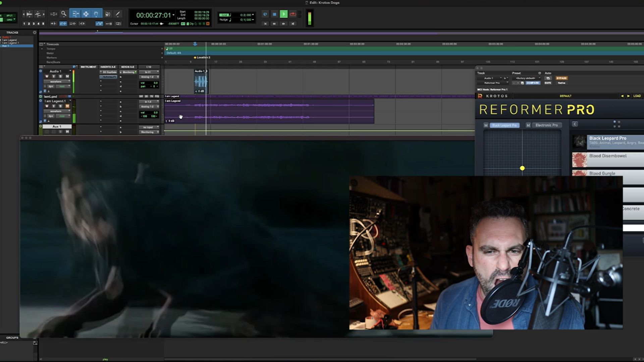Select the Pencil tool
This screenshot has height=362, width=644.
click(118, 14)
